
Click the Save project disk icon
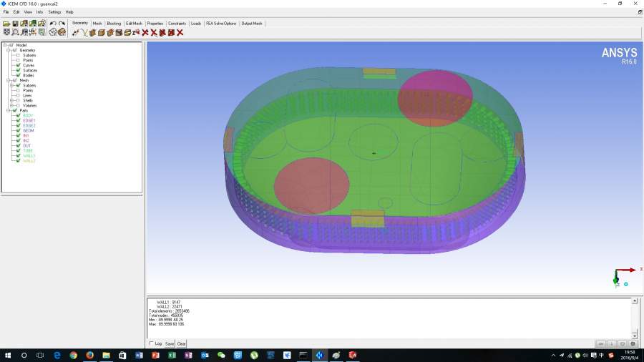15,24
